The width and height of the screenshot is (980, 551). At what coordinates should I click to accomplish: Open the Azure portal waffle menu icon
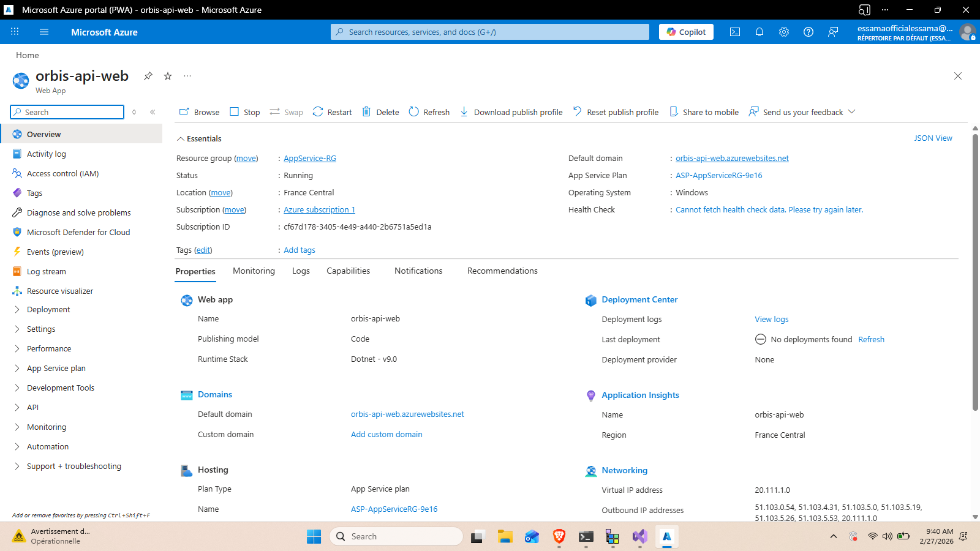tap(15, 32)
